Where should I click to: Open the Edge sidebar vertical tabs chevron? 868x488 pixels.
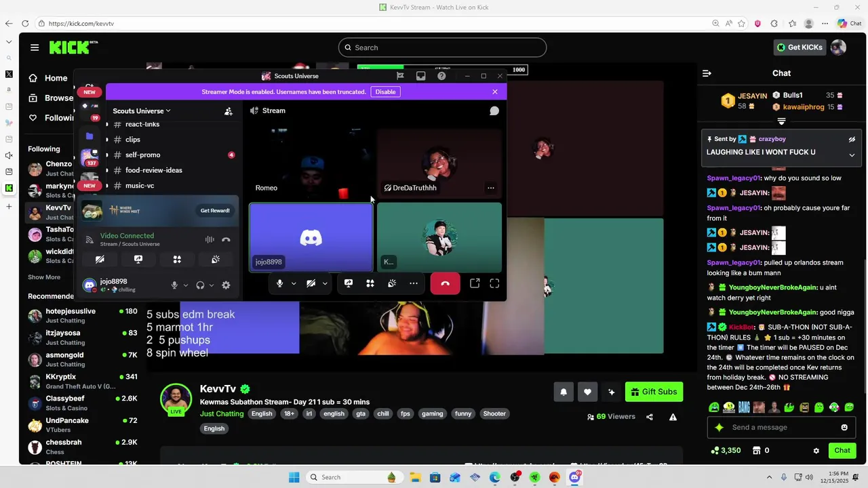tap(9, 41)
